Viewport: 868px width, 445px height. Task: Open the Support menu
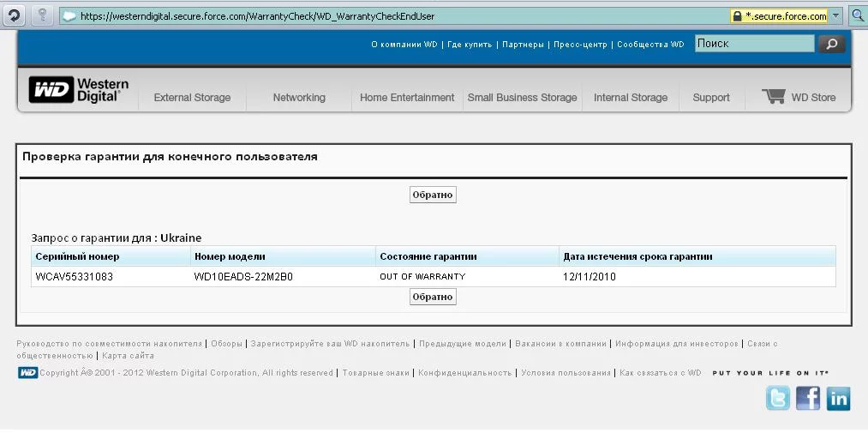(x=711, y=98)
